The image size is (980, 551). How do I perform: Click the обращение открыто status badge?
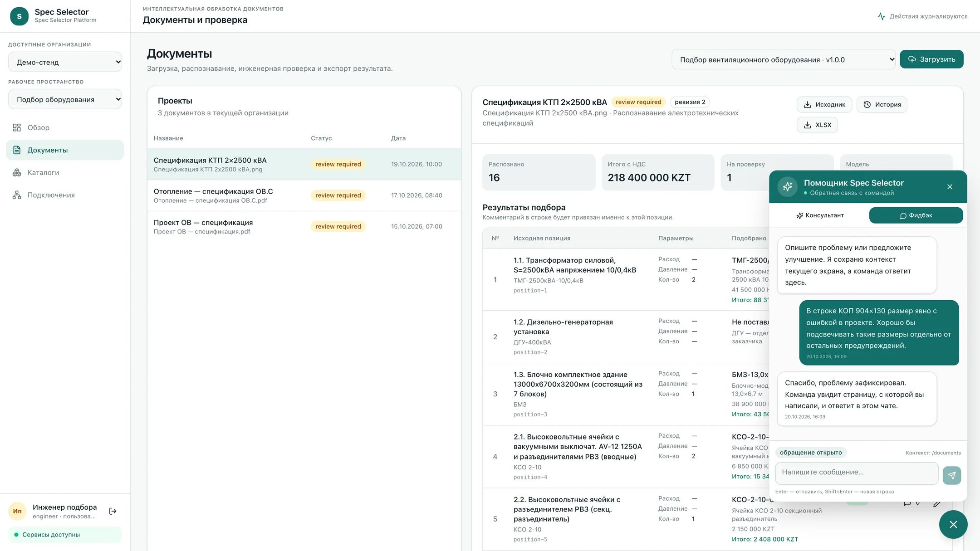[811, 453]
